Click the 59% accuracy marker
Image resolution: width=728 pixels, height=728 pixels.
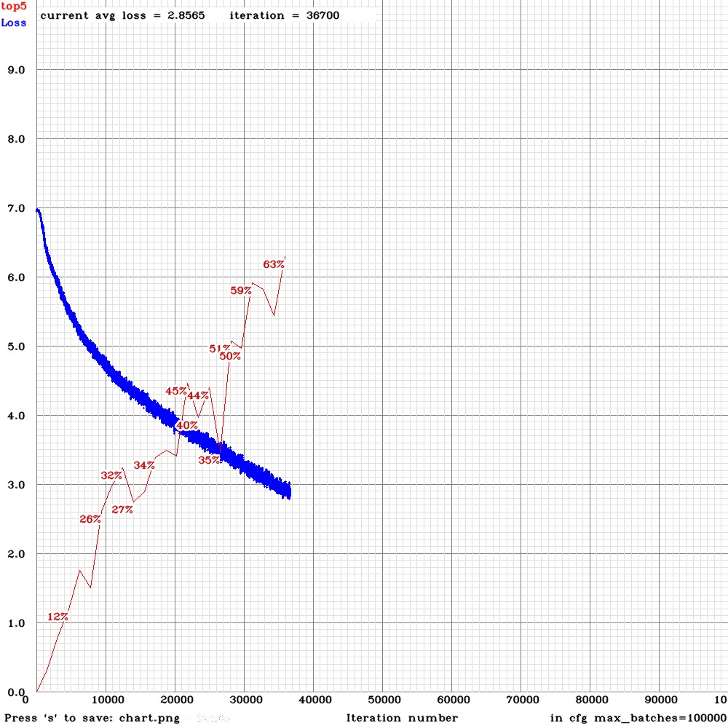240,290
